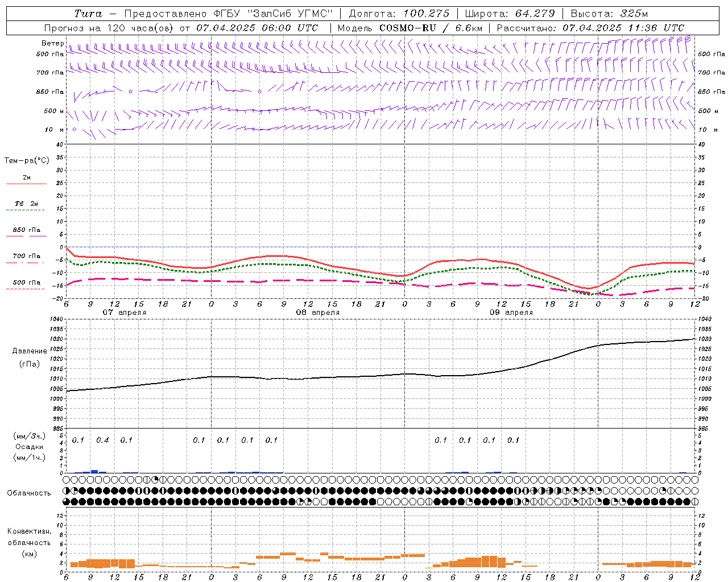Screen dimensions: 728x582
Task: Select the precipitation value "0.4"
Action: [x=102, y=440]
